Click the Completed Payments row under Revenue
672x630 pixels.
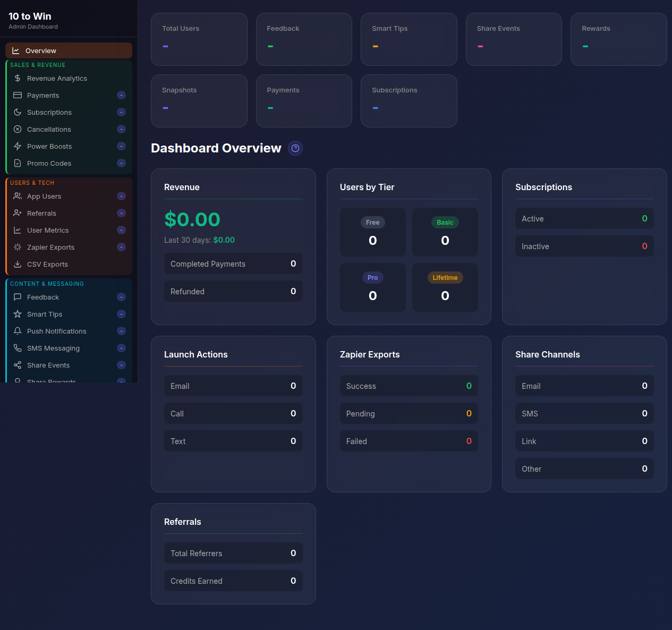233,263
